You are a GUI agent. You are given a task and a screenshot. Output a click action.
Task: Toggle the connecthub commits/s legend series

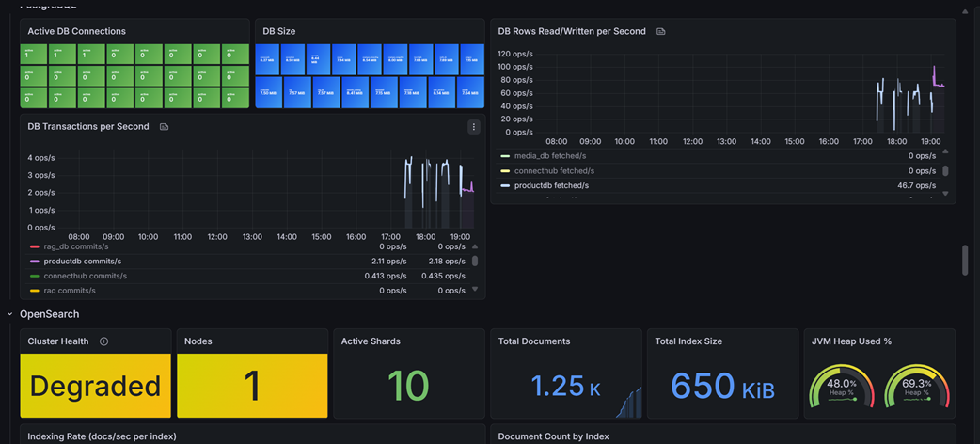85,276
